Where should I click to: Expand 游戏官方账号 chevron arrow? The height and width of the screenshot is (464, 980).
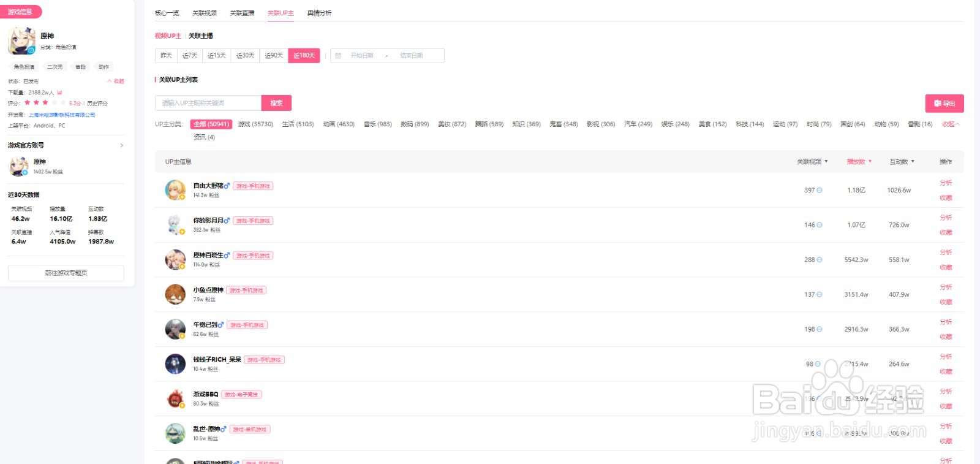121,145
